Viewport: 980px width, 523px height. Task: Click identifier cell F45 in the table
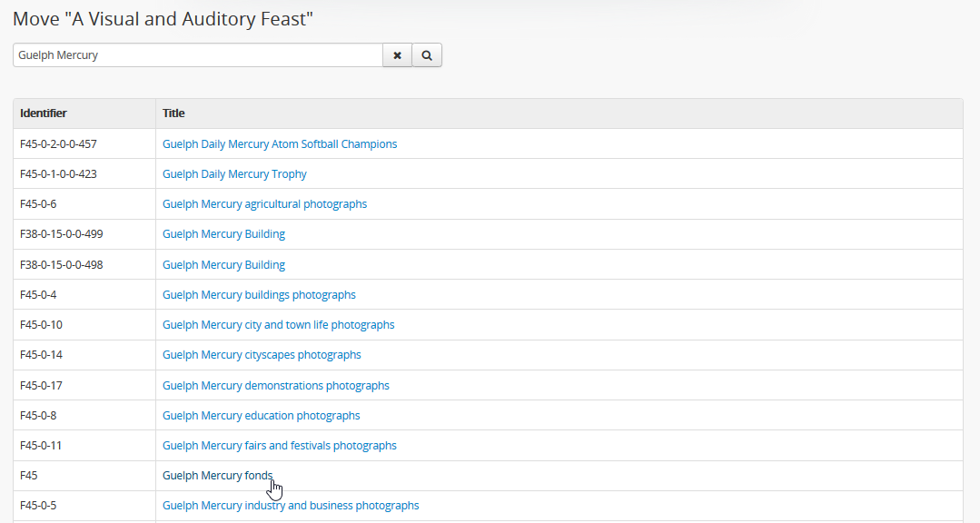tap(29, 476)
